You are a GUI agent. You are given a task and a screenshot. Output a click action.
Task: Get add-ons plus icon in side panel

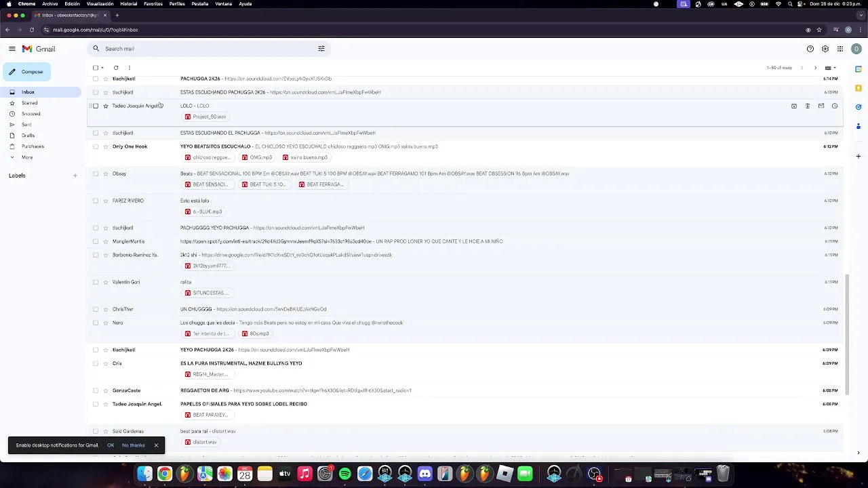858,157
